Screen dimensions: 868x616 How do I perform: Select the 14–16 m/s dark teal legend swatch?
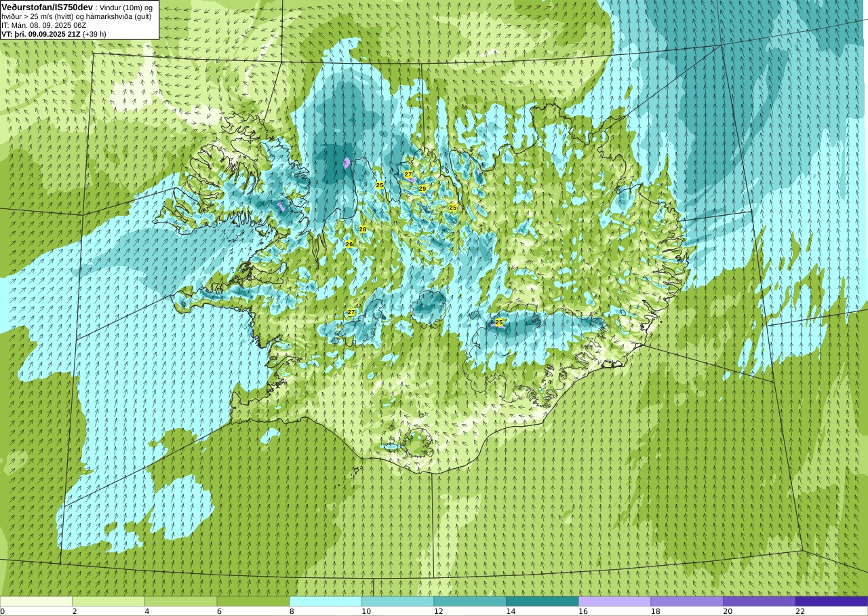click(542, 601)
